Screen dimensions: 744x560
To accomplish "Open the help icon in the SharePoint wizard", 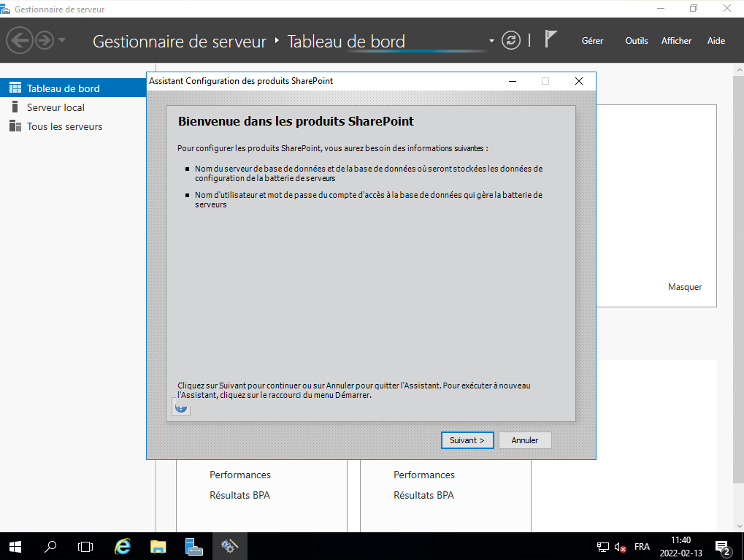I will click(x=181, y=407).
